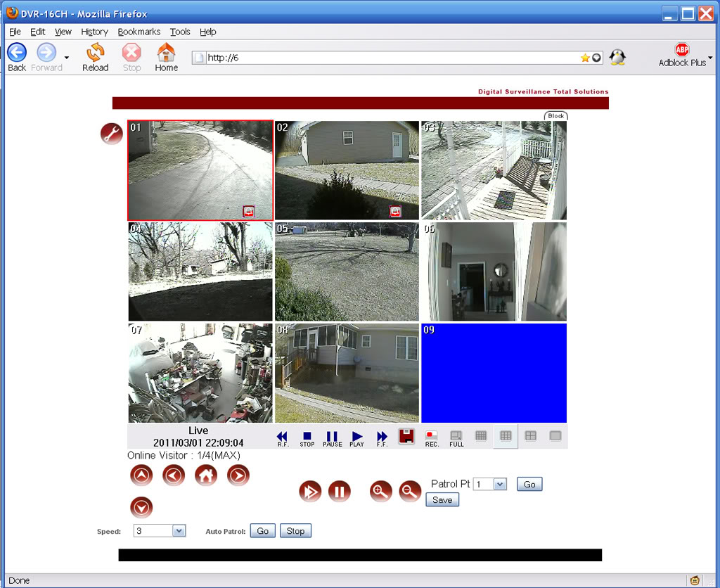This screenshot has height=588, width=720.
Task: Open the Patrol Pt dropdown
Action: (x=500, y=485)
